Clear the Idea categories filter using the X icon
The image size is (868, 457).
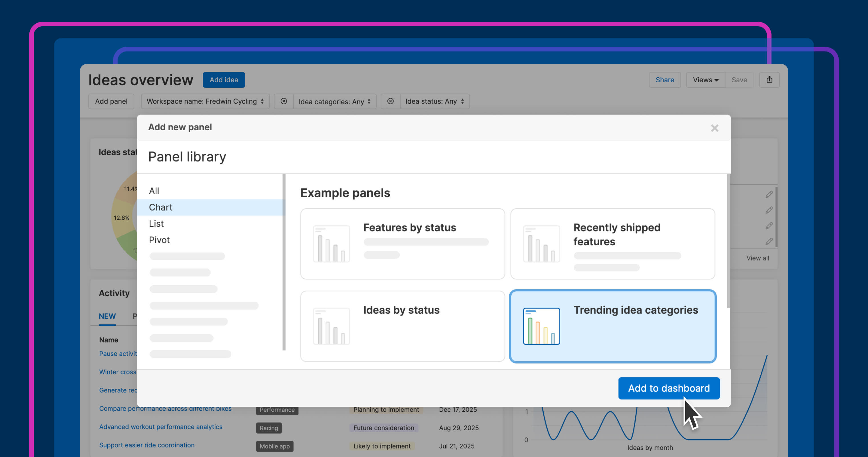(x=390, y=101)
